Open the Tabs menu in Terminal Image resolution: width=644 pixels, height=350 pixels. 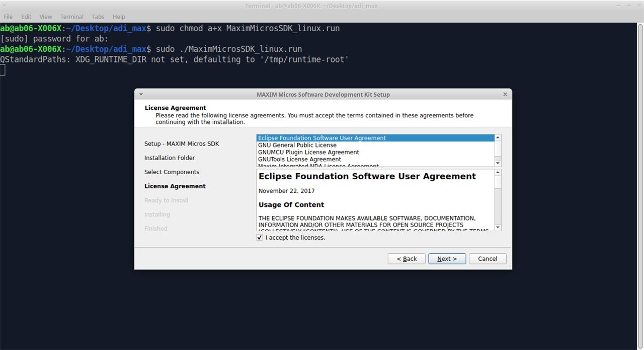pyautogui.click(x=98, y=17)
